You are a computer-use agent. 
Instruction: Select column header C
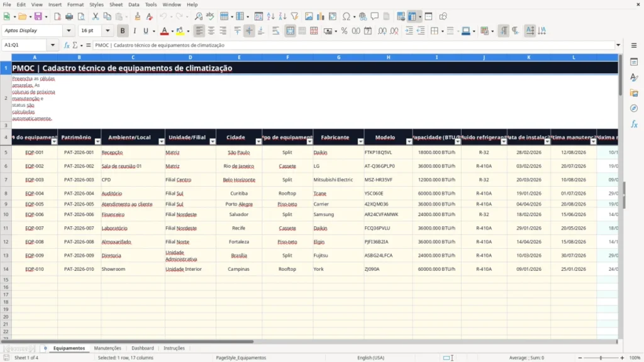point(133,57)
